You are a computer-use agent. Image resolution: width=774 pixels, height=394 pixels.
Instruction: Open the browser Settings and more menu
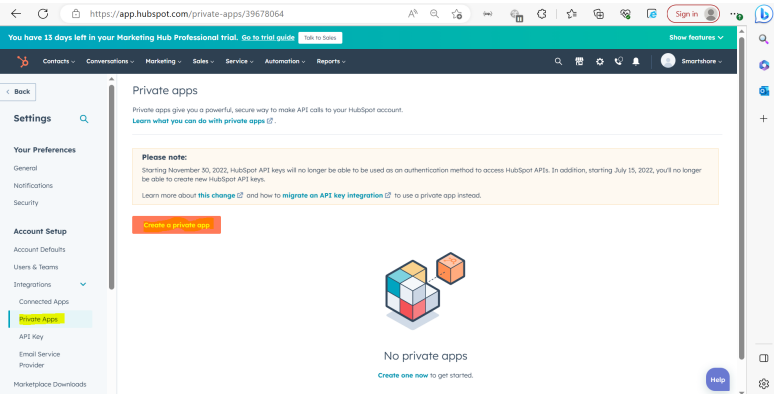point(736,14)
